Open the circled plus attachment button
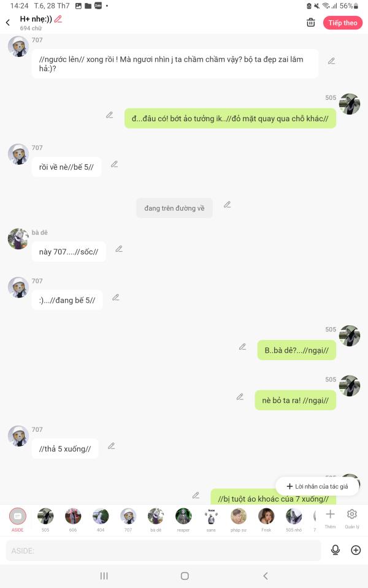Screen dimensions: 368x588 [x=356, y=550]
